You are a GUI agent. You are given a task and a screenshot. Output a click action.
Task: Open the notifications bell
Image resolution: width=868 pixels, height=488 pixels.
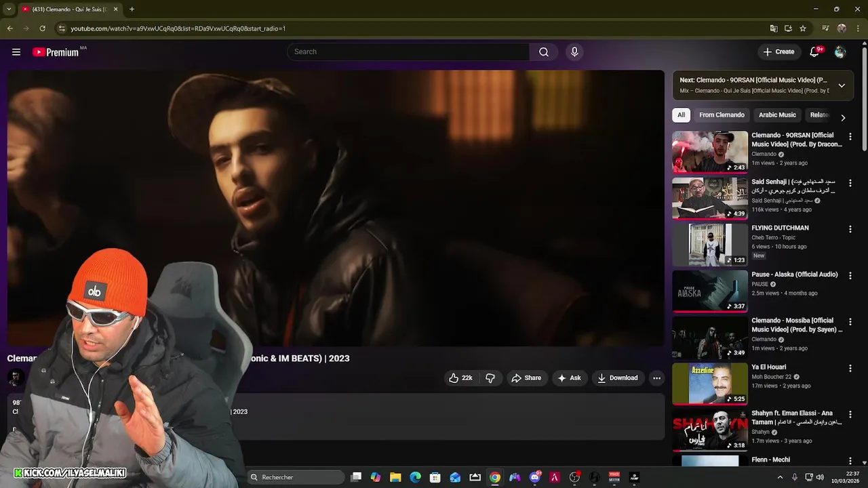(814, 52)
